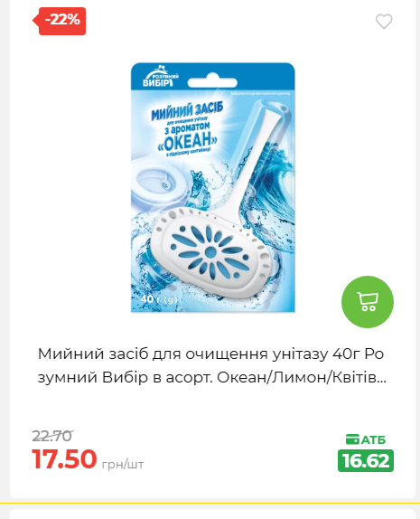Click the 40 г weight label on the package
The height and width of the screenshot is (519, 420).
click(x=159, y=299)
